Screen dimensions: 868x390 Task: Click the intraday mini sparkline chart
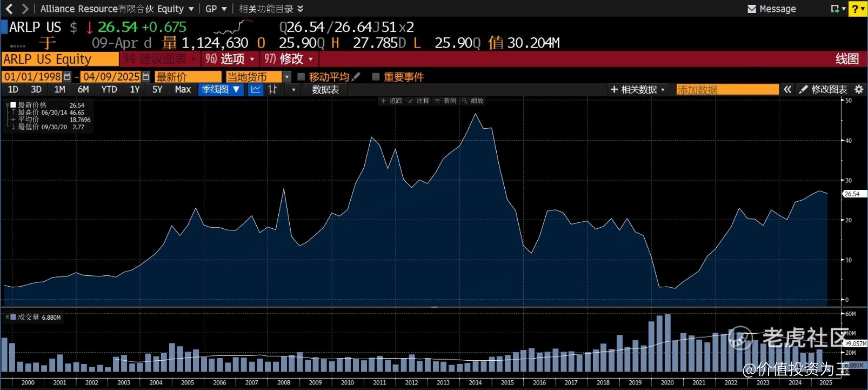click(234, 27)
